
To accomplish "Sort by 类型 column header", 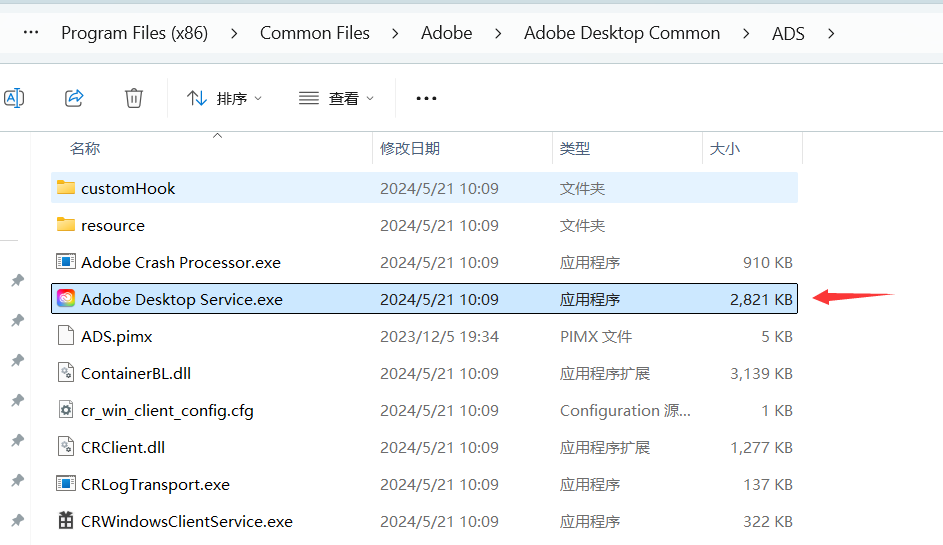I will tap(574, 148).
